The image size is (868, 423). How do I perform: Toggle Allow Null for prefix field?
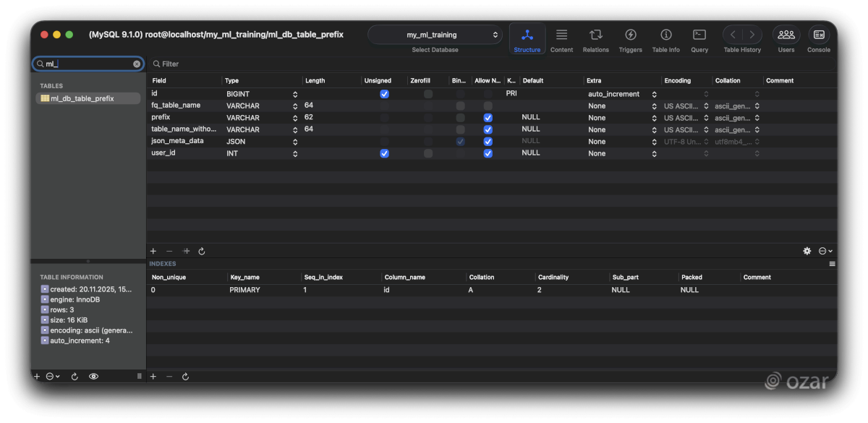point(488,118)
